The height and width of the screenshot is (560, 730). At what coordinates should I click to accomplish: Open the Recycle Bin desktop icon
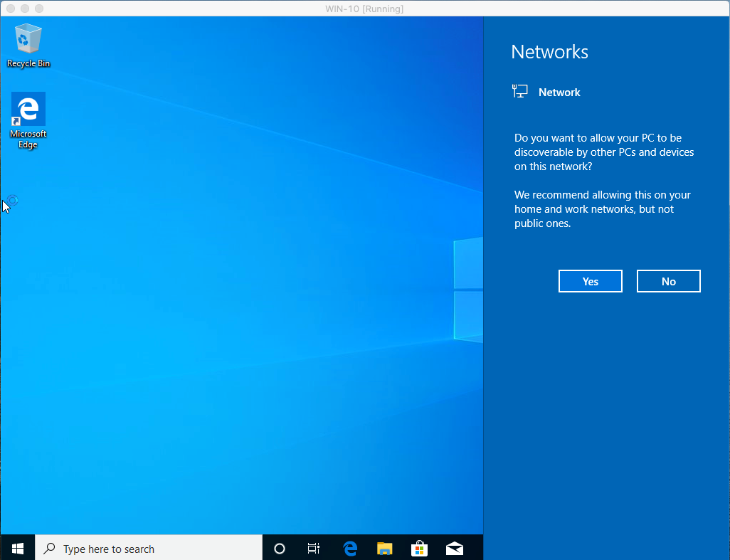(28, 46)
